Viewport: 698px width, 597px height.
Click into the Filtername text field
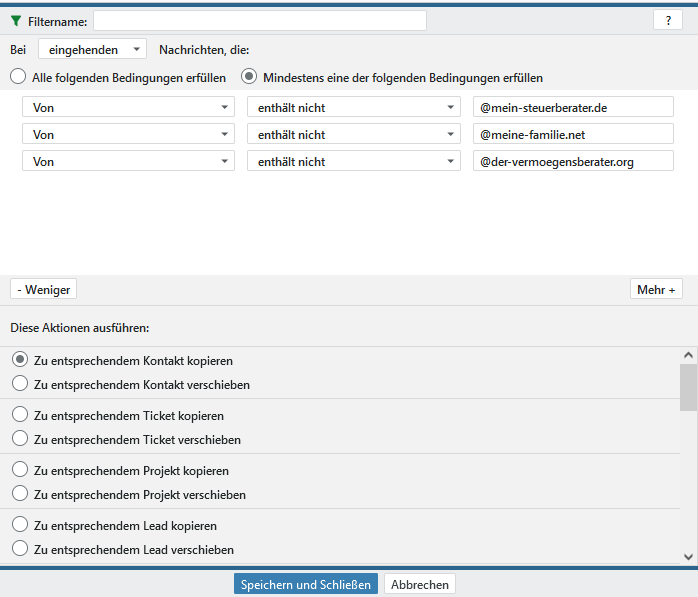259,21
